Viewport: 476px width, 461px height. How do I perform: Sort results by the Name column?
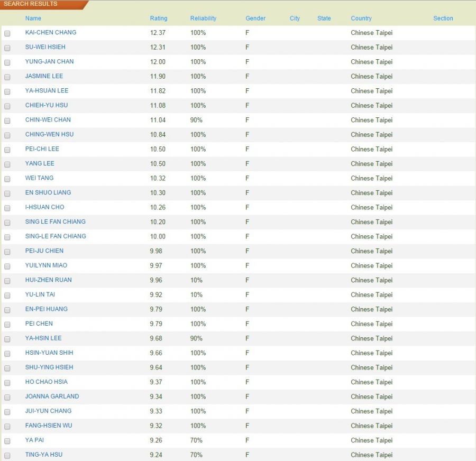coord(33,18)
